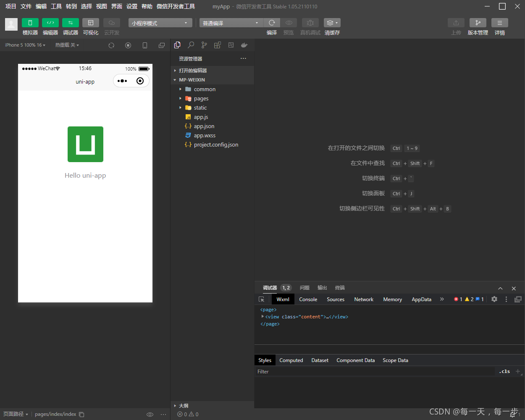Click the element inspector picker icon
The height and width of the screenshot is (420, 525).
262,299
